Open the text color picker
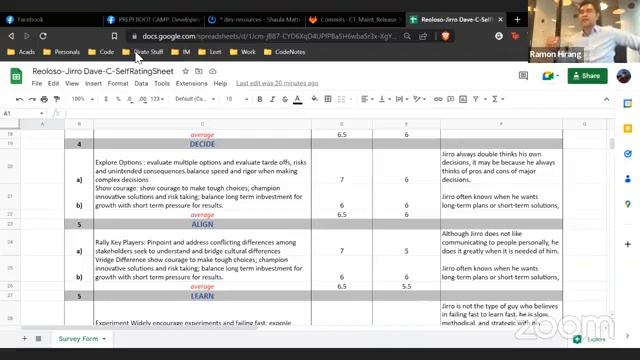This screenshot has width=640, height=360. pyautogui.click(x=298, y=99)
